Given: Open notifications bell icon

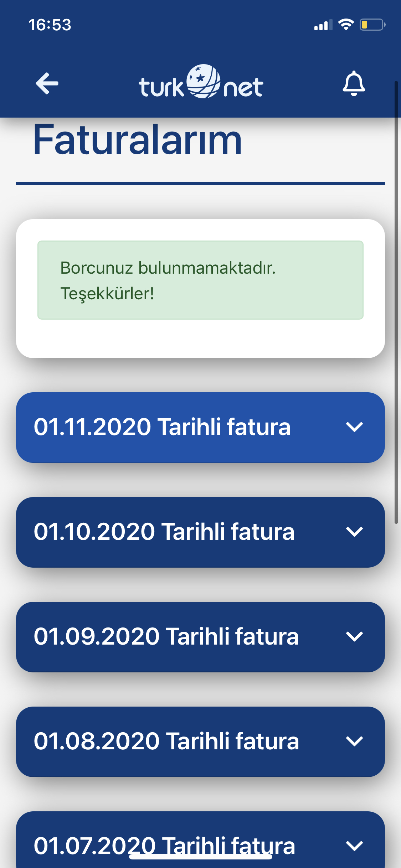Looking at the screenshot, I should click(354, 84).
